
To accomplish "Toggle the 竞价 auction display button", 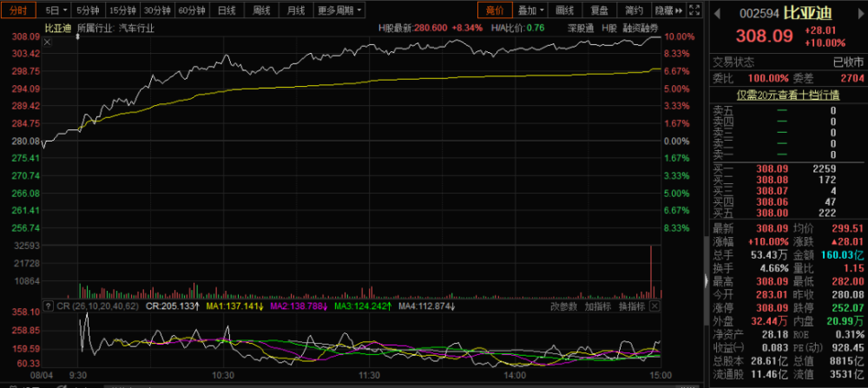I will 495,10.
